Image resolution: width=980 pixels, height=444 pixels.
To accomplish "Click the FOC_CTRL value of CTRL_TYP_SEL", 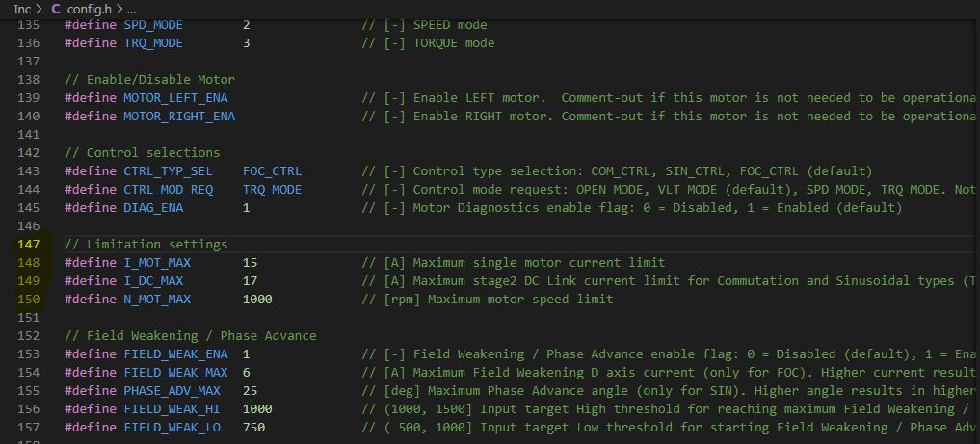I will point(272,171).
